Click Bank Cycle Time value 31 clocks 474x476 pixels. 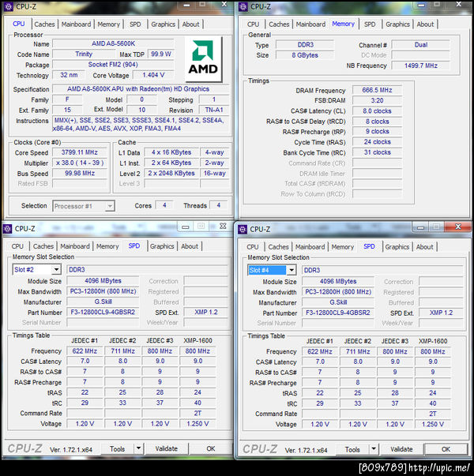(x=377, y=152)
